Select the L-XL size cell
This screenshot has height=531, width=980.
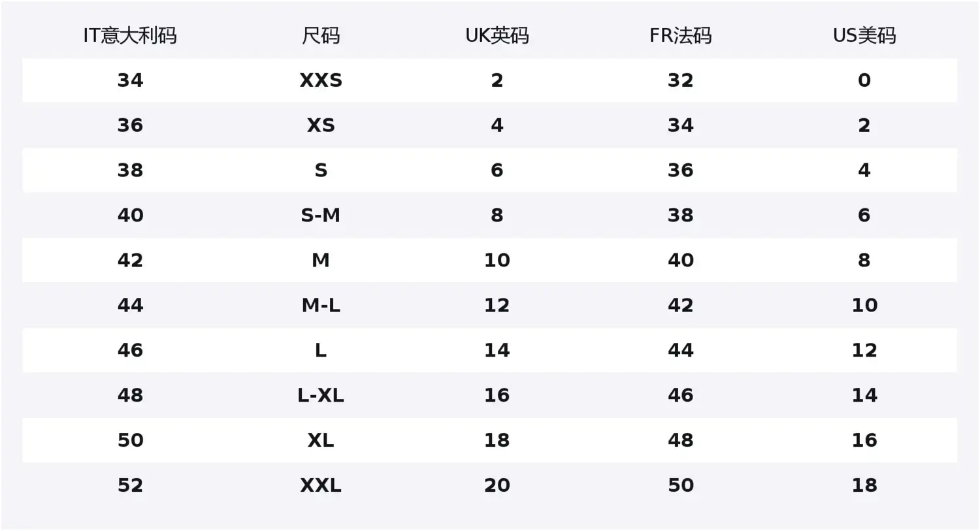pos(321,395)
